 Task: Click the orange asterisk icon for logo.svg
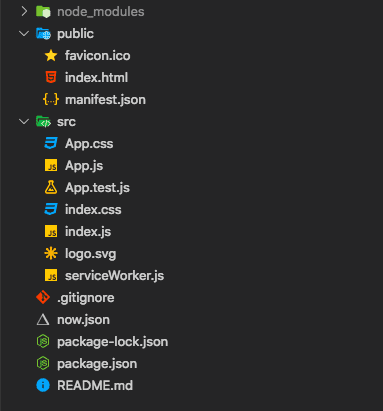tap(51, 253)
